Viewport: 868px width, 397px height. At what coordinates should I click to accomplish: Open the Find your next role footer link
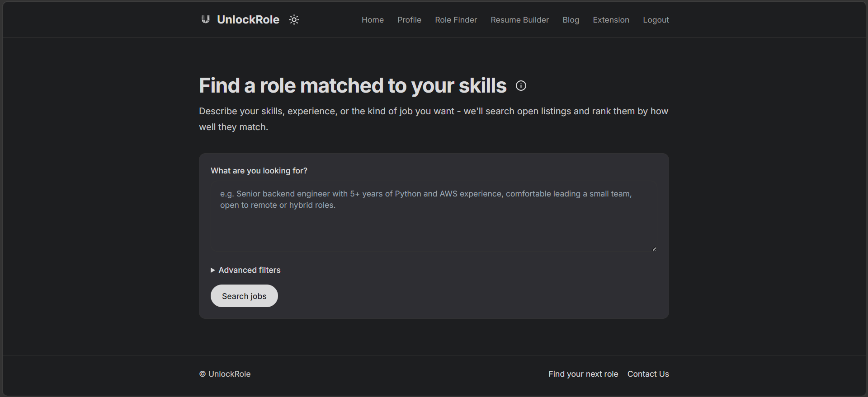click(583, 374)
